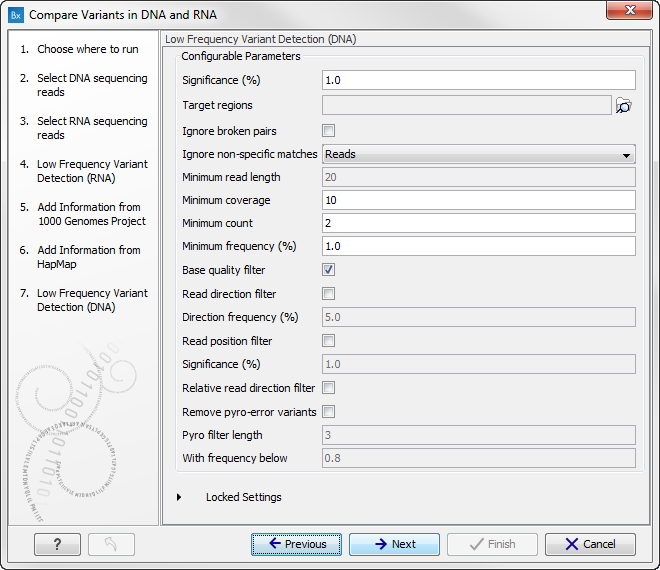Tick Relative read direction filter checkbox

328,388
